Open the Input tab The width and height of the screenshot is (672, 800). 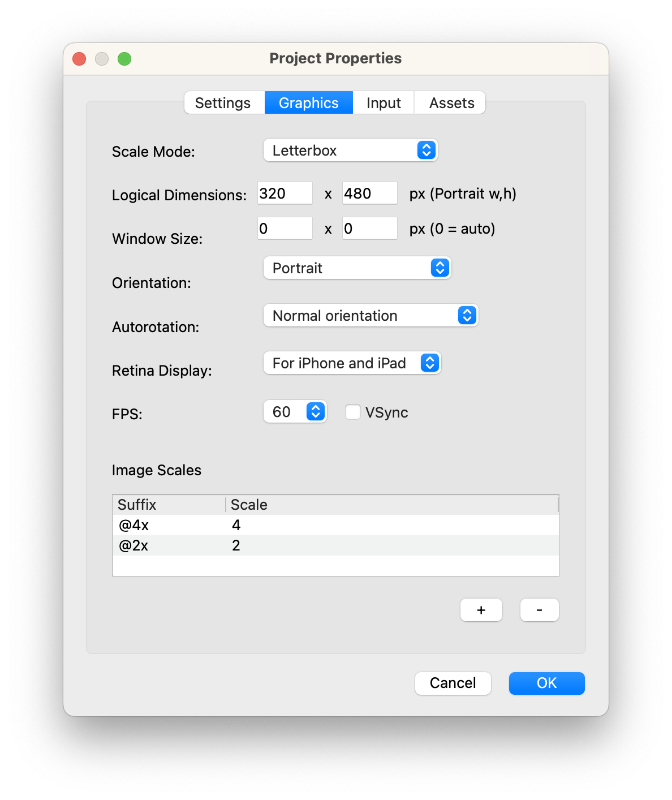click(x=384, y=103)
